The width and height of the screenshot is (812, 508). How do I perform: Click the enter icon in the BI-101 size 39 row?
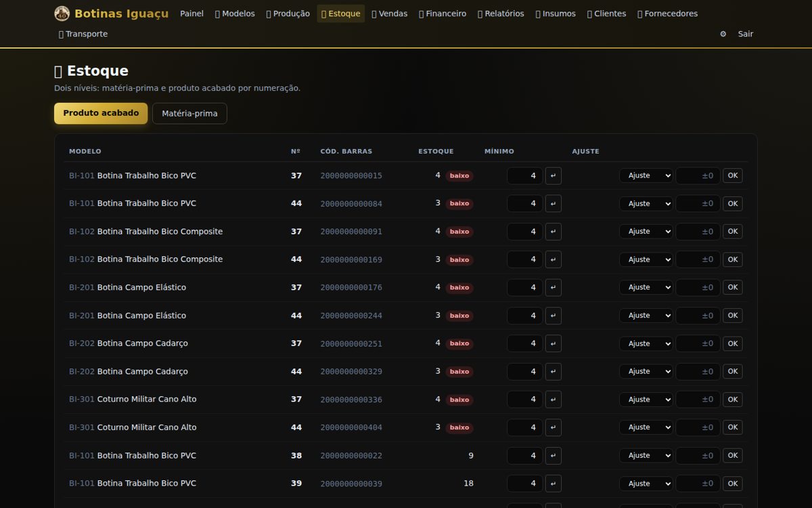(x=554, y=484)
